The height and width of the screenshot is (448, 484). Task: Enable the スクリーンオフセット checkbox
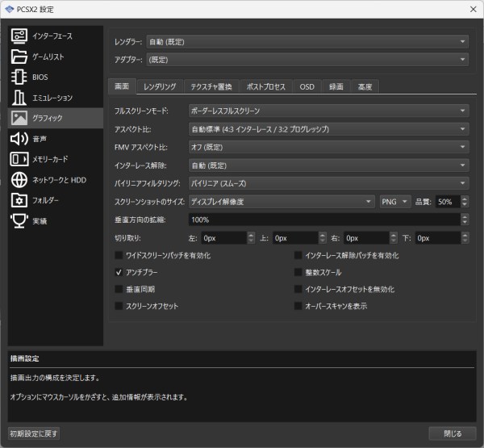tap(119, 306)
